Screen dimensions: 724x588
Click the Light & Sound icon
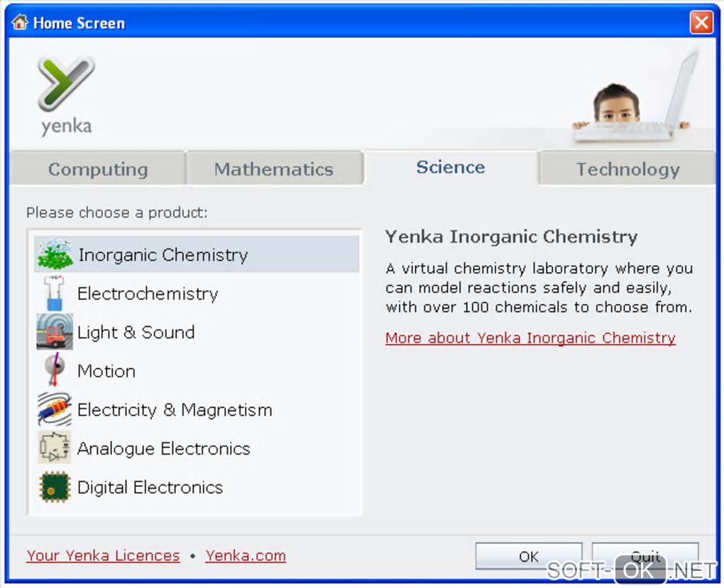click(55, 331)
